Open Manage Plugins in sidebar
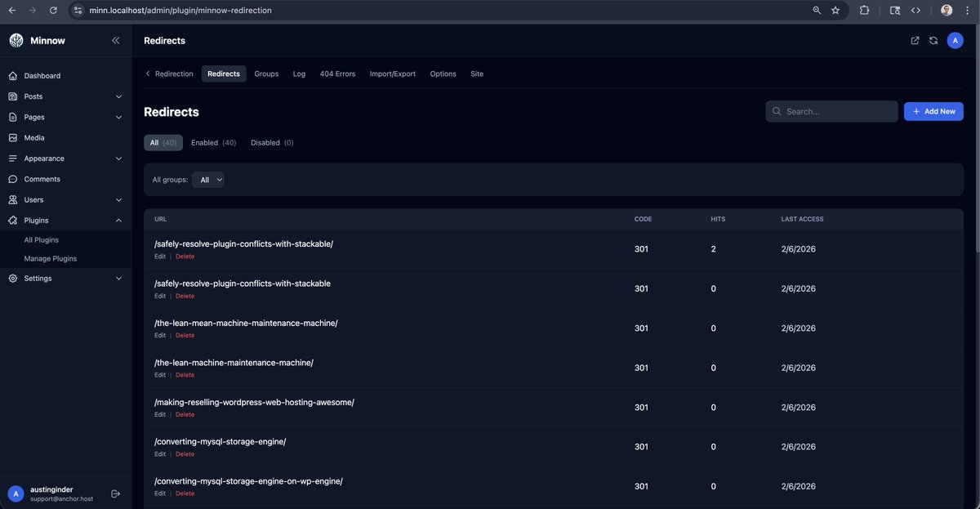The image size is (980, 509). (x=51, y=259)
